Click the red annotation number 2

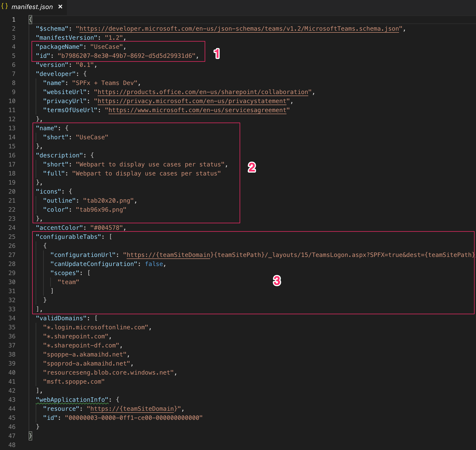(x=252, y=167)
